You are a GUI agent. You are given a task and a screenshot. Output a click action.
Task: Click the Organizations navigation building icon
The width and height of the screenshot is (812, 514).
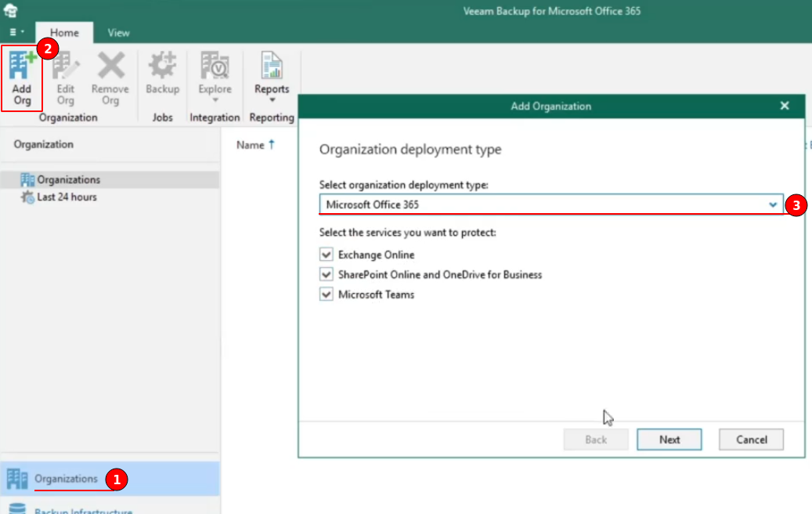[17, 479]
